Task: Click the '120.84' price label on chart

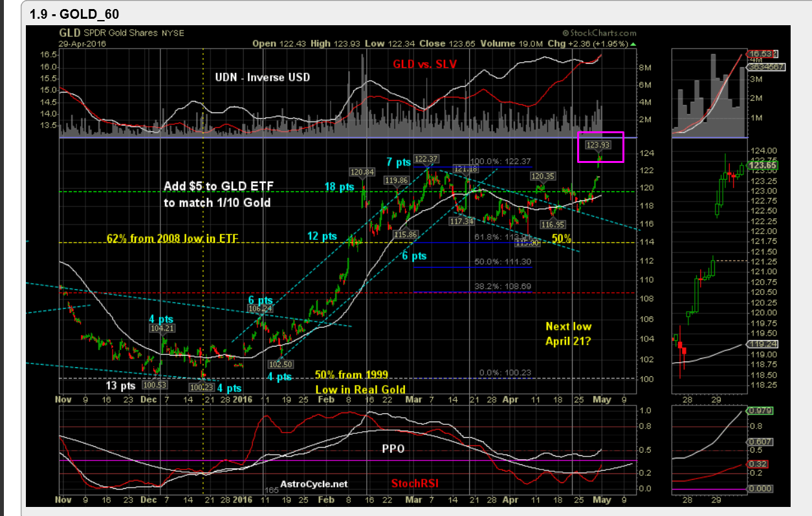Action: tap(362, 172)
